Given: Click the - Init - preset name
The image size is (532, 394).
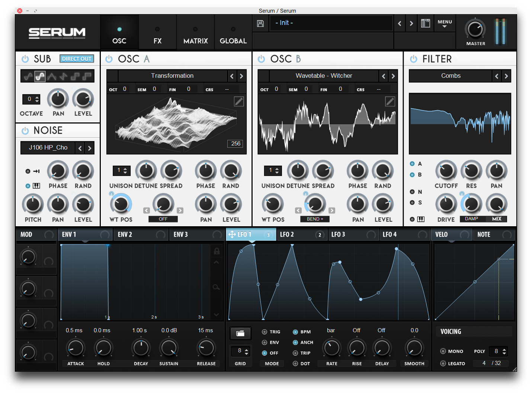Looking at the screenshot, I should (284, 23).
